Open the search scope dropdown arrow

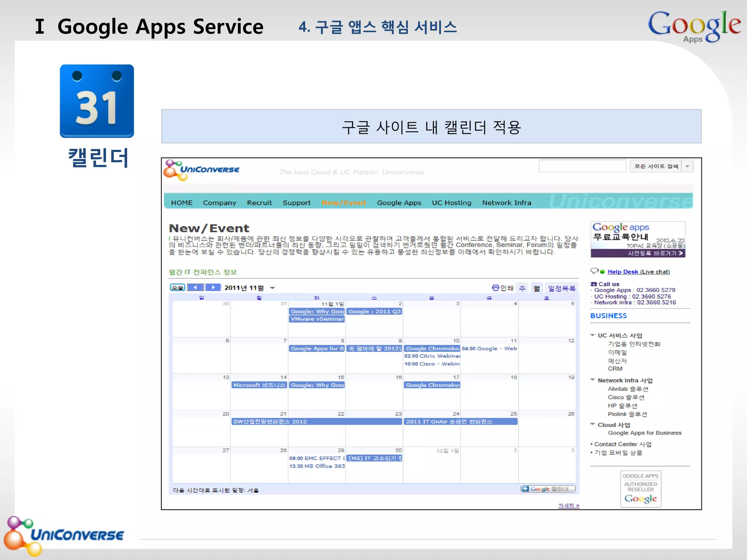(x=687, y=166)
